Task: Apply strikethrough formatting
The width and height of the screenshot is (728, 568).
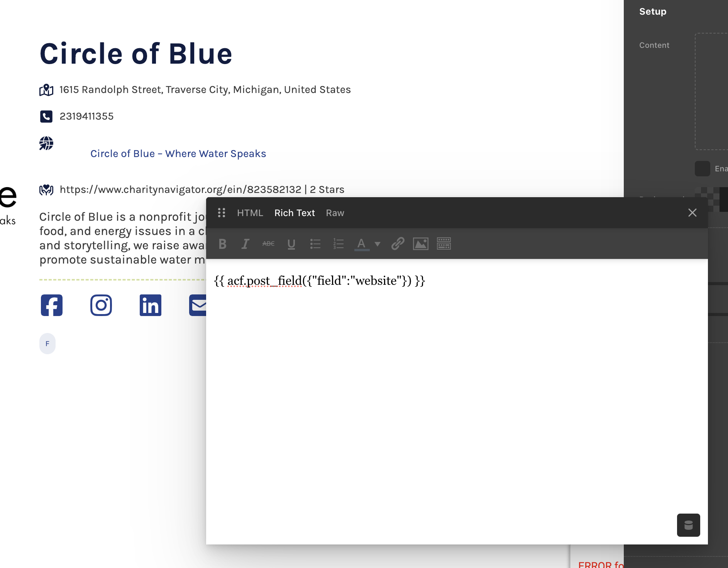Action: [x=268, y=244]
